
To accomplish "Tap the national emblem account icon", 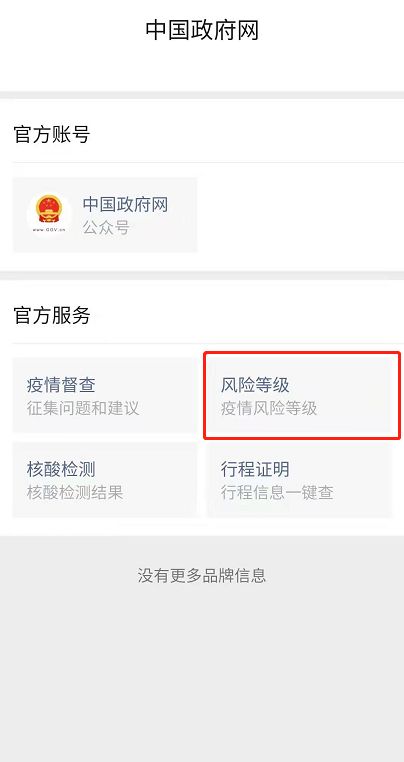I will [x=49, y=215].
